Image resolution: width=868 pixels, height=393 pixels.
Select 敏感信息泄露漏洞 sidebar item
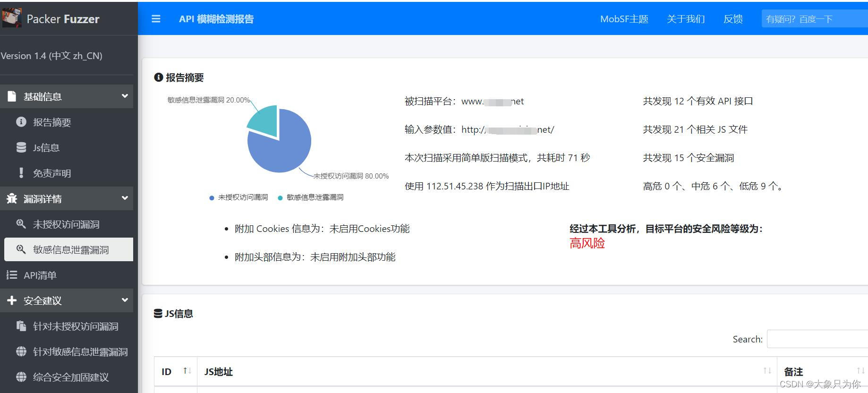(x=68, y=249)
